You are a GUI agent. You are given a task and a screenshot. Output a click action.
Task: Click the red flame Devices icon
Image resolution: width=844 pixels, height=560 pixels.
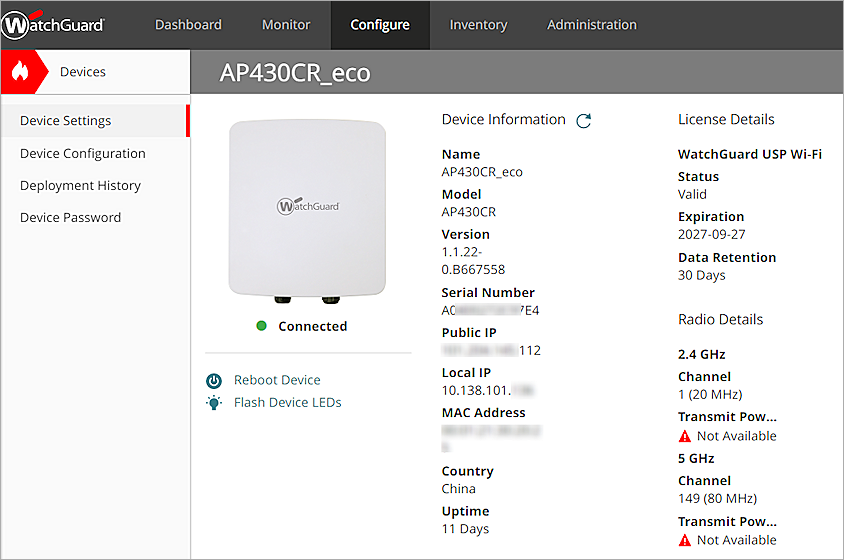pyautogui.click(x=21, y=72)
